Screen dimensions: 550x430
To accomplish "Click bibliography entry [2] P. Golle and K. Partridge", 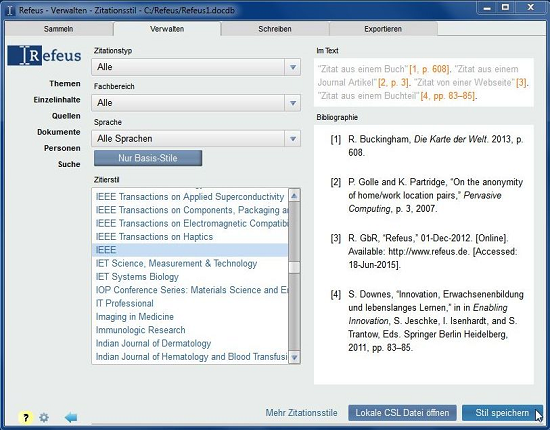I will tap(427, 195).
